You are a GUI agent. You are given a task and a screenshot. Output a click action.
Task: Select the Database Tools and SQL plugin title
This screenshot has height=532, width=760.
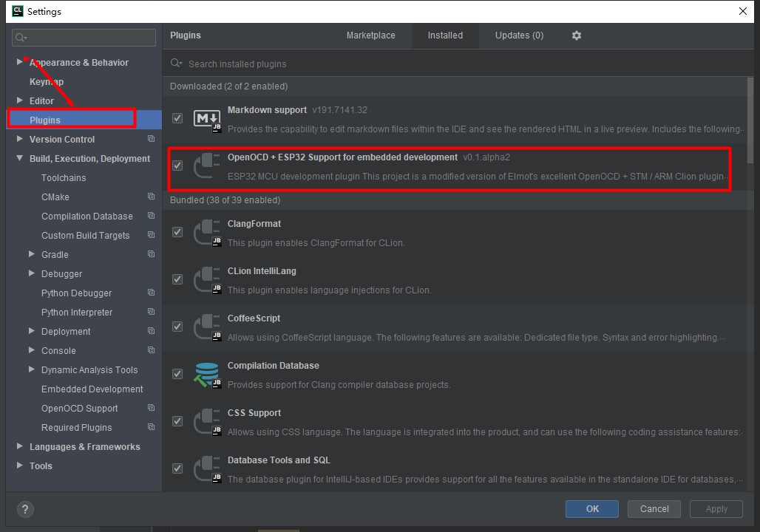(279, 460)
